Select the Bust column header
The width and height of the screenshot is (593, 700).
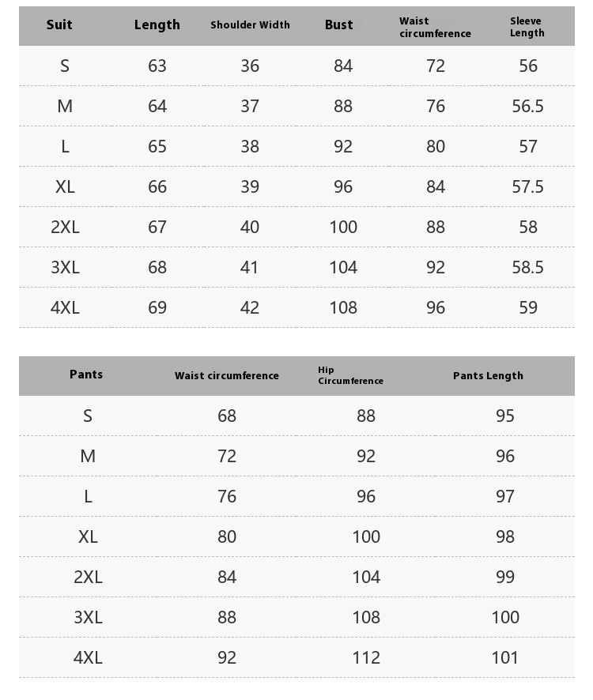338,24
